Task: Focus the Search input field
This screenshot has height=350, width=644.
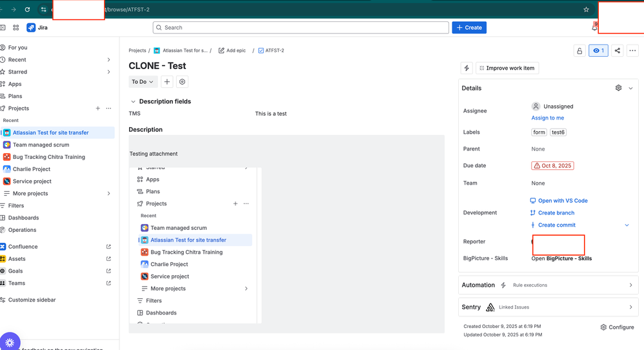Action: click(301, 28)
